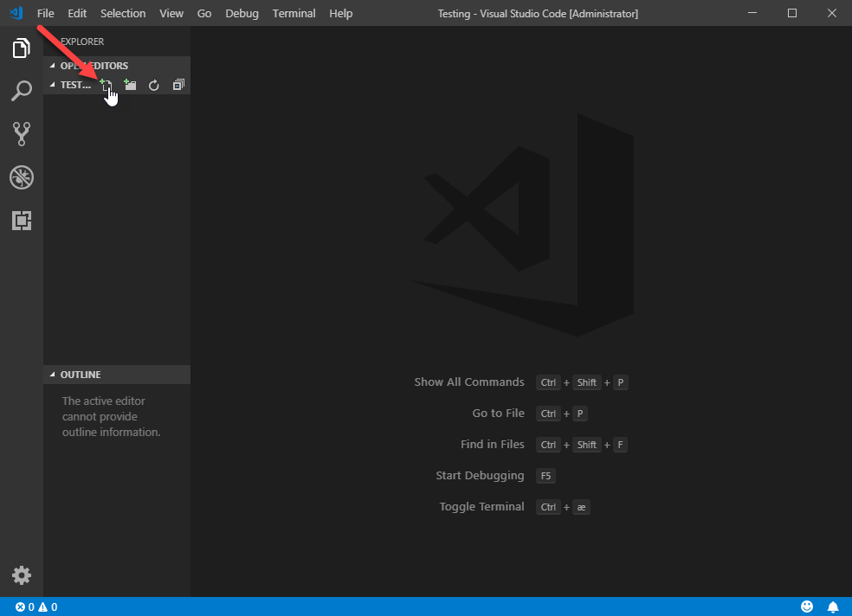This screenshot has height=616, width=852.
Task: Open the Search view icon
Action: pos(21,91)
